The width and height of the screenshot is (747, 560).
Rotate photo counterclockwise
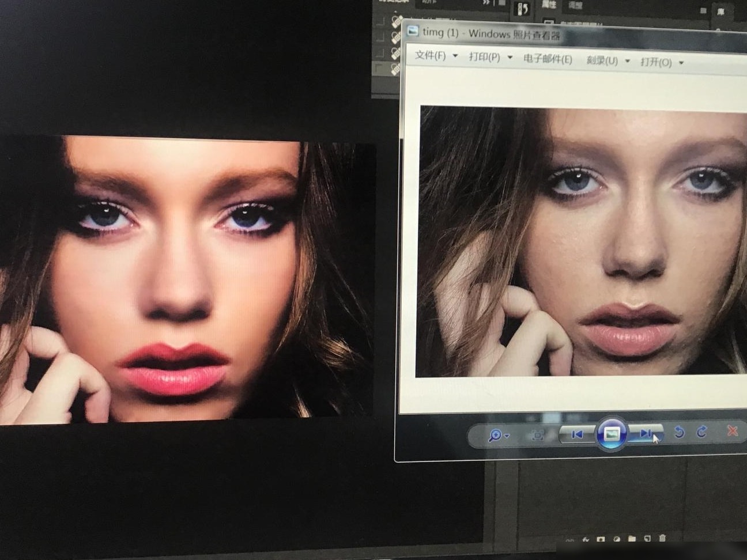tap(680, 432)
